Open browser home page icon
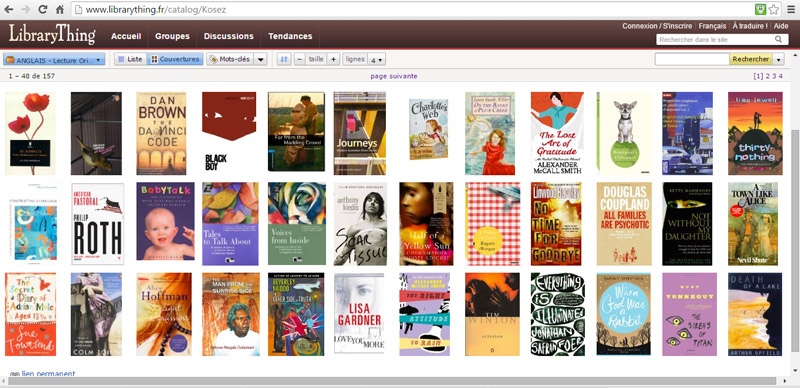 pyautogui.click(x=60, y=9)
